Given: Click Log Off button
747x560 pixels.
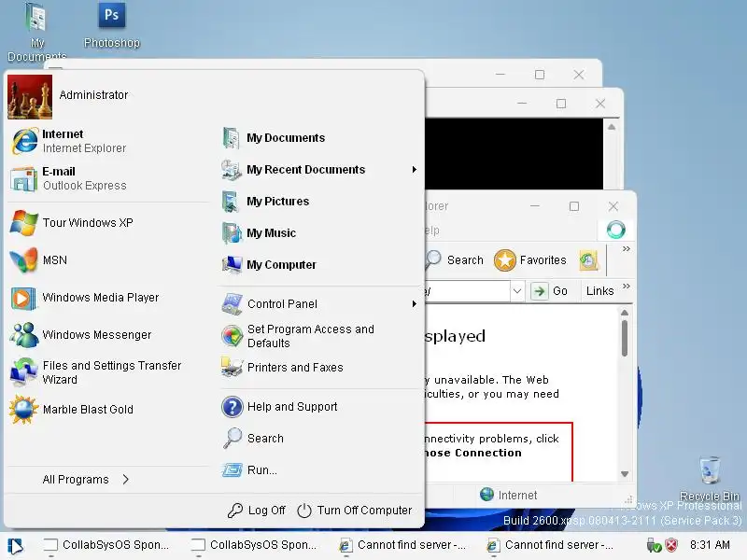Looking at the screenshot, I should [x=256, y=511].
